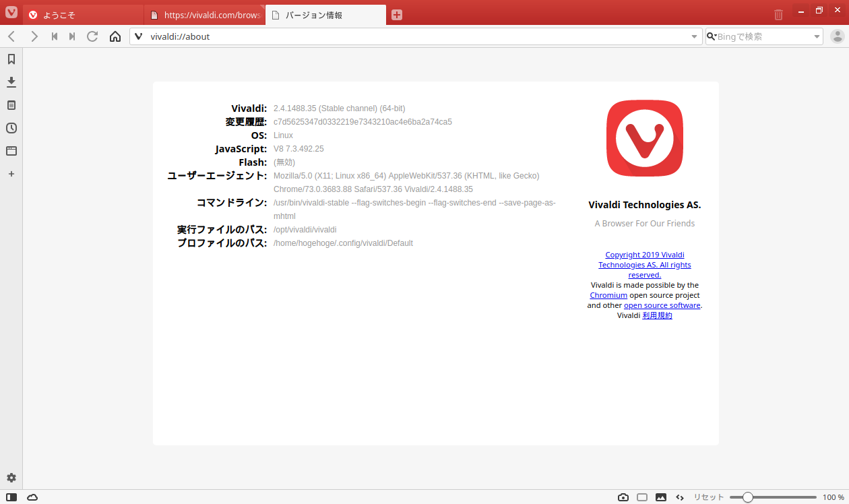Open the tab tiling options
Screen dimensions: 849x504
pyautogui.click(x=642, y=497)
